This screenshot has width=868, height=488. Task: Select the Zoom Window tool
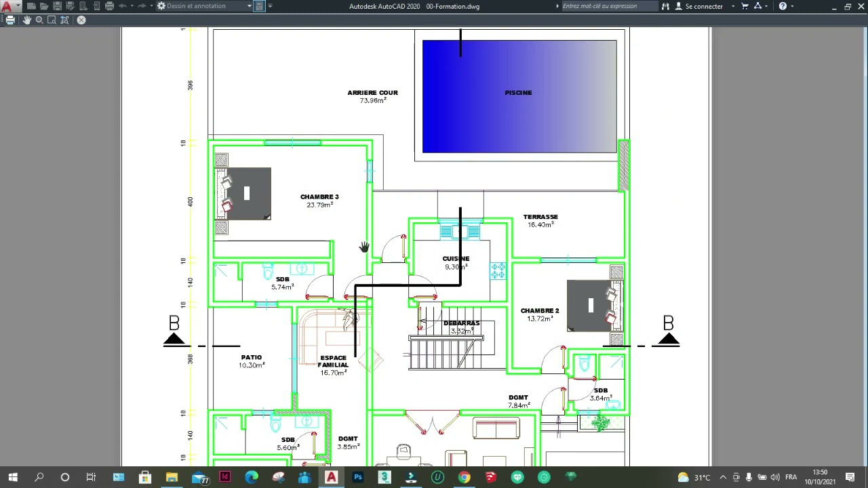pyautogui.click(x=52, y=20)
